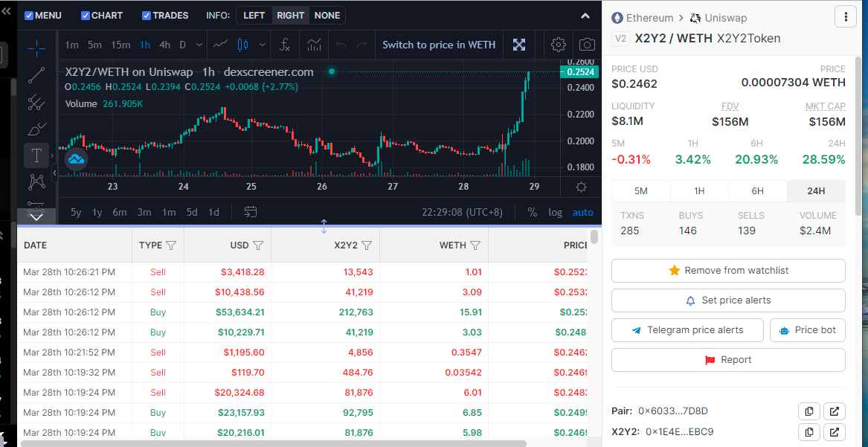
Task: Select the 1H stats tab
Action: click(699, 191)
